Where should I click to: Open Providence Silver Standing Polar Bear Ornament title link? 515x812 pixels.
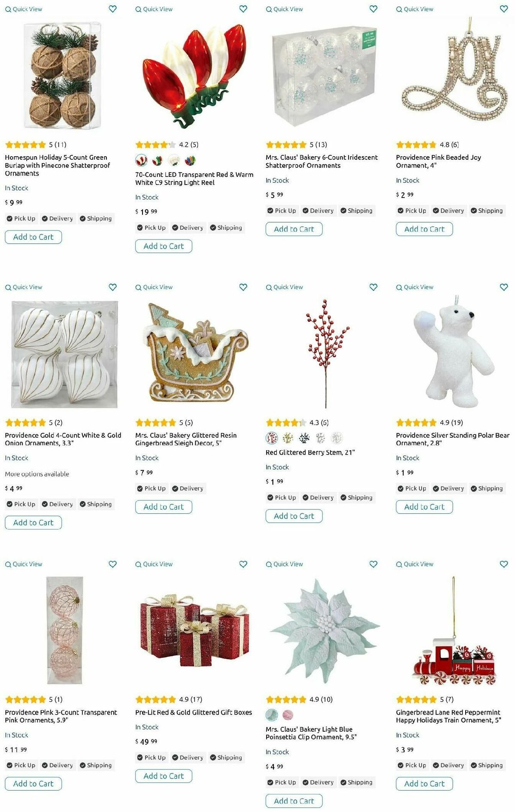click(x=452, y=439)
